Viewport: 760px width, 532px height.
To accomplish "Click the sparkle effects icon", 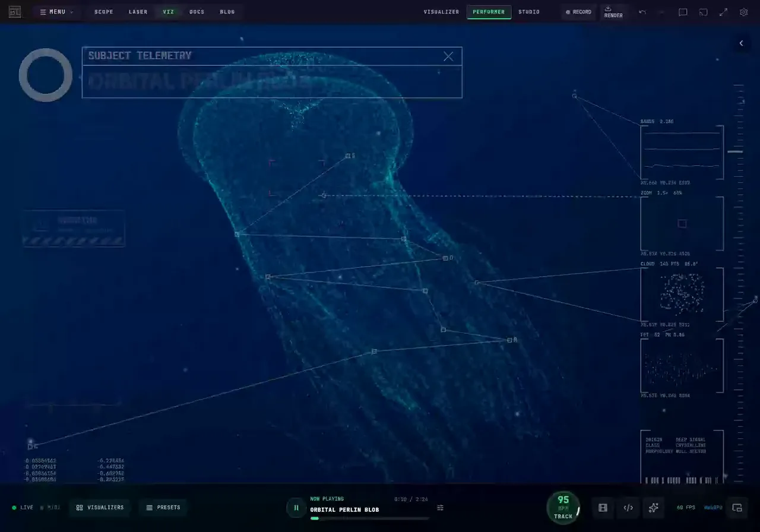I will point(654,508).
